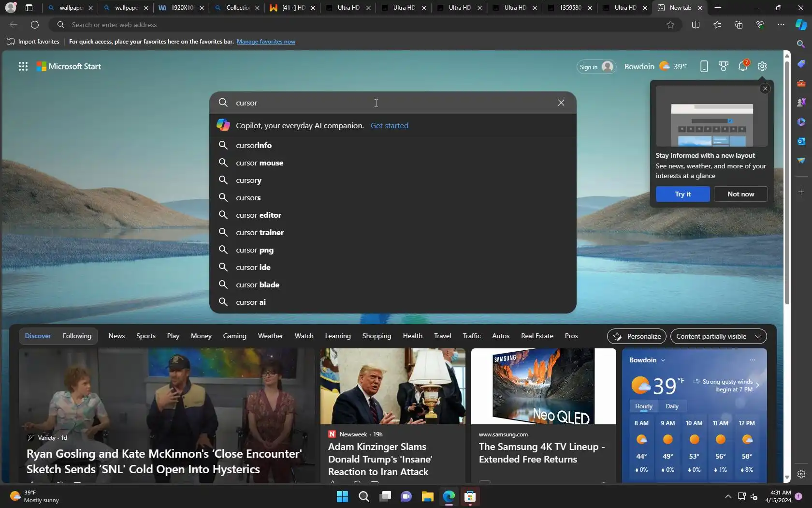Open the Real Estate feed tab

coord(537,336)
